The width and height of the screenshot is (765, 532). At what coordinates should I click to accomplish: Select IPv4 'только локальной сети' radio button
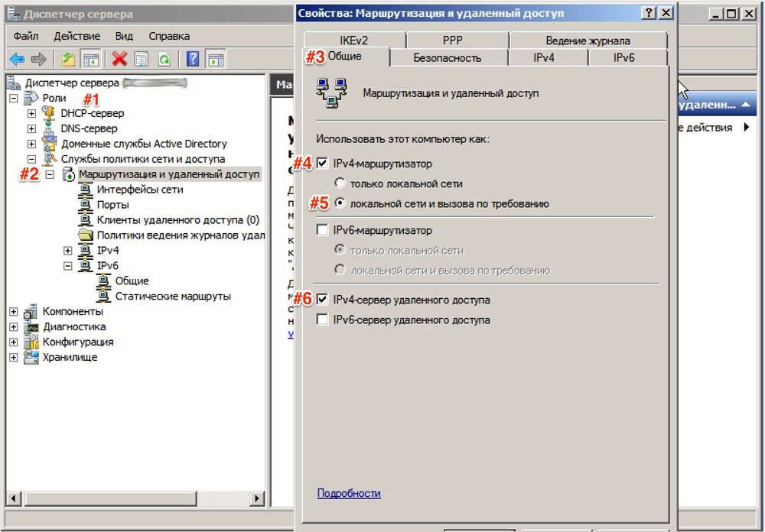pos(340,183)
